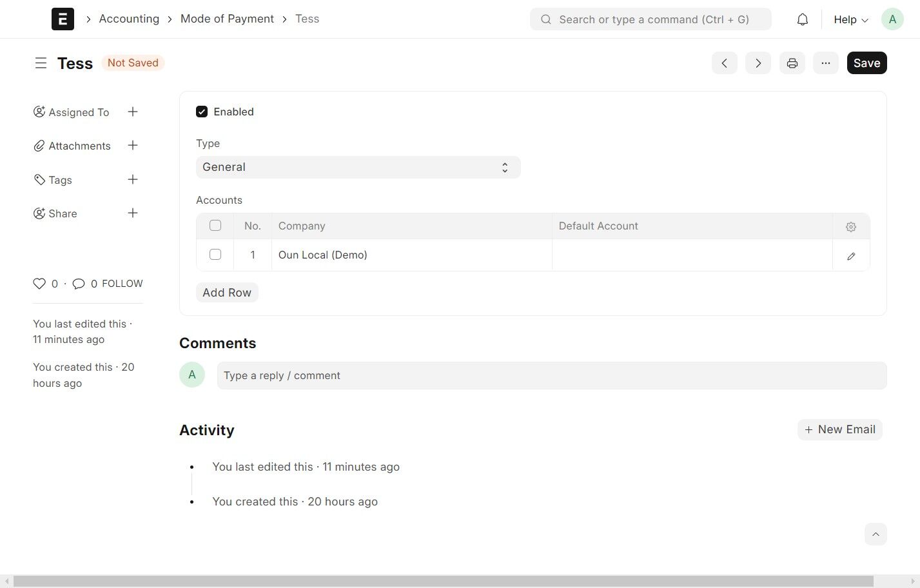920x588 pixels.
Task: Uncheck the Enabled checkbox
Action: click(x=202, y=112)
